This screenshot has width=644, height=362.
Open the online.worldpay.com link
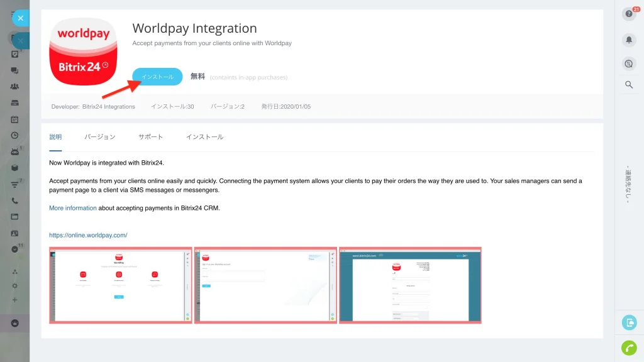(x=88, y=235)
